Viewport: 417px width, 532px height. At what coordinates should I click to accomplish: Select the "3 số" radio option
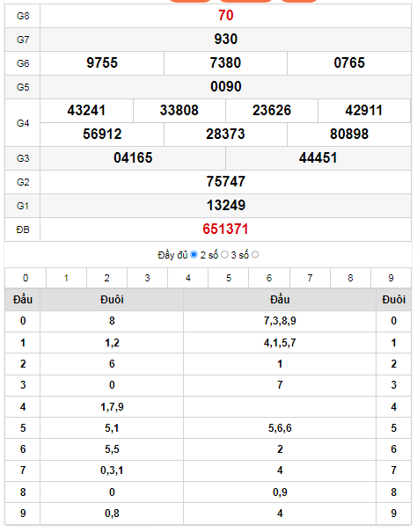[255, 254]
